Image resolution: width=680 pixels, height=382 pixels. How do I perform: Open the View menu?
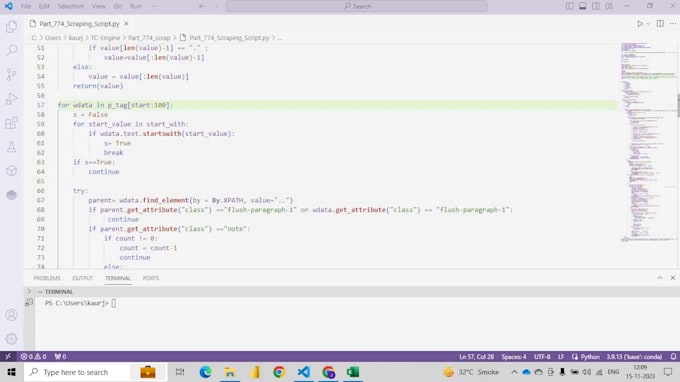tap(98, 6)
